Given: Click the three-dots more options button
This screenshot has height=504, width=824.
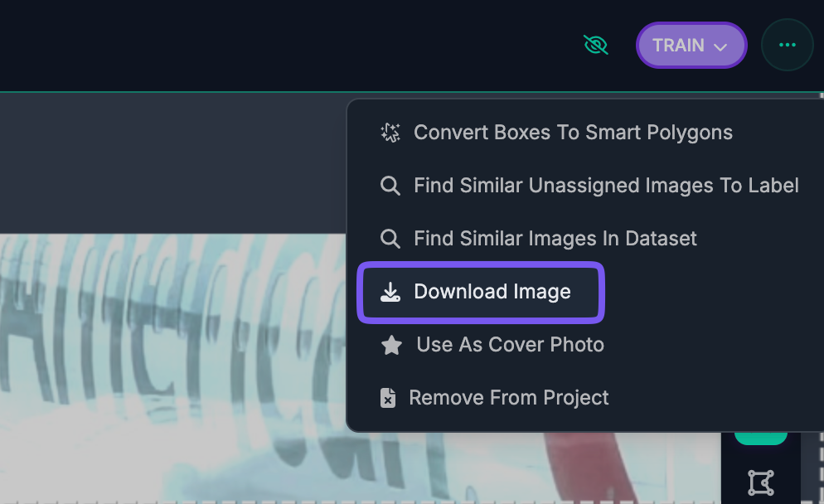Looking at the screenshot, I should click(787, 45).
